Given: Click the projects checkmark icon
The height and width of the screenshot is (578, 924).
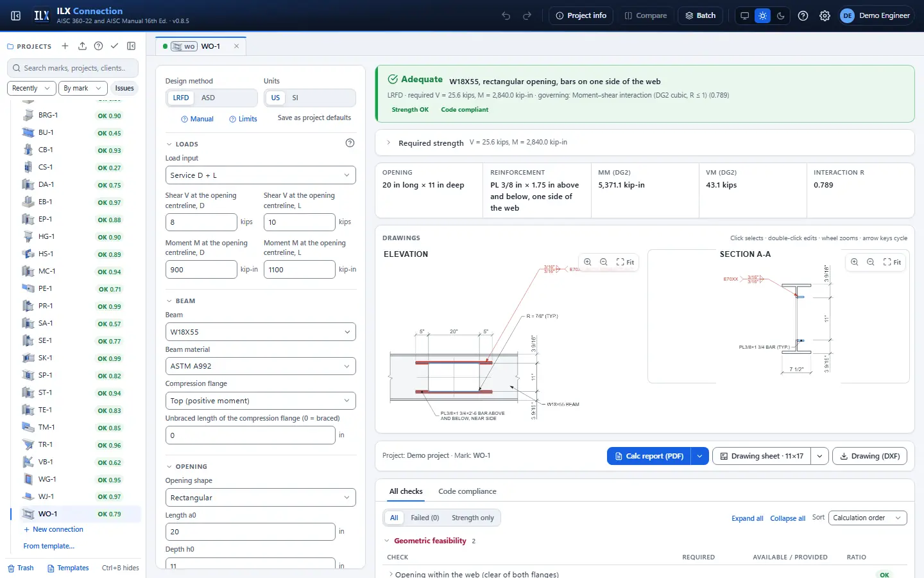Looking at the screenshot, I should click(x=114, y=46).
